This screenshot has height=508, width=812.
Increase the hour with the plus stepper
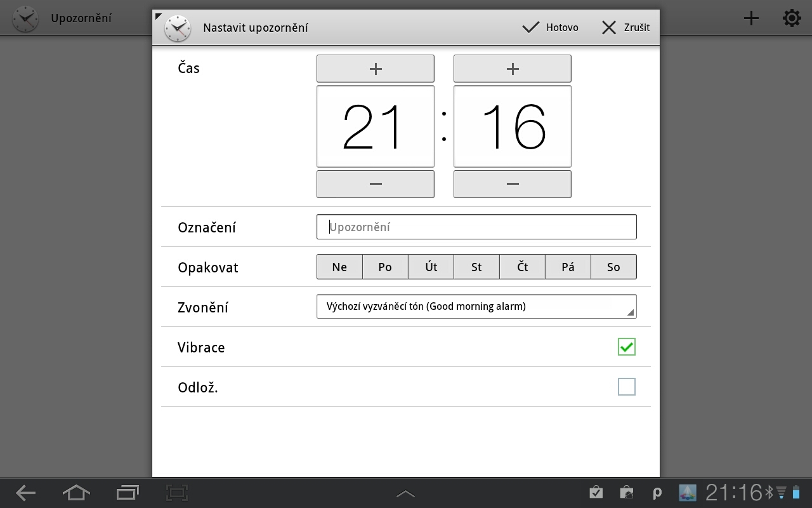coord(376,68)
